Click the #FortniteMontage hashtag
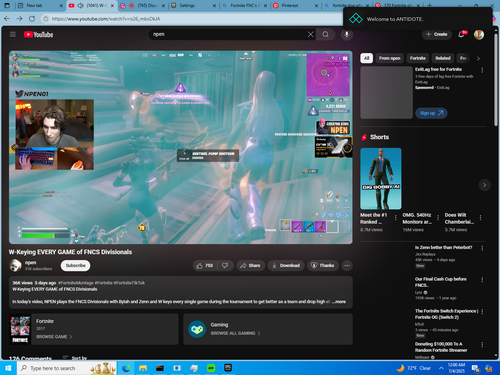500x375 pixels. coord(76,283)
